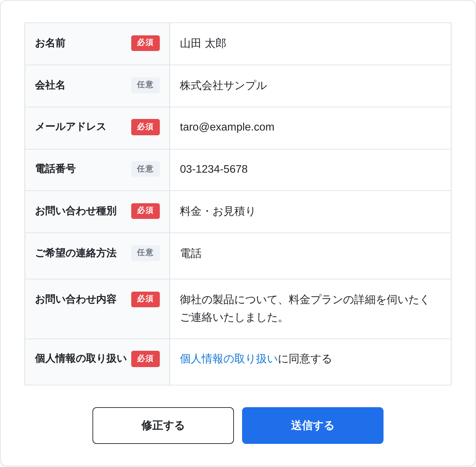Viewport: 476px width, 467px height.
Task: Click the inquiry type 料金・お見積り
Action: (217, 211)
